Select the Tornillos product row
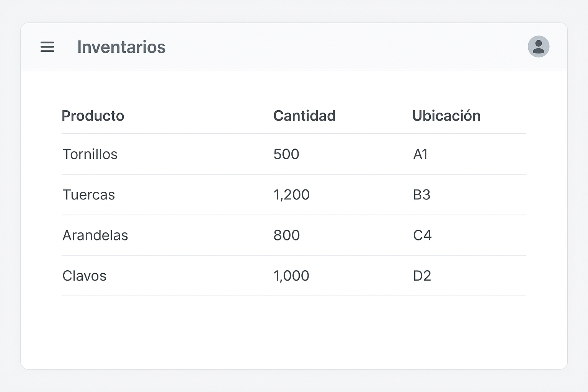Image resolution: width=588 pixels, height=392 pixels. pyautogui.click(x=90, y=154)
